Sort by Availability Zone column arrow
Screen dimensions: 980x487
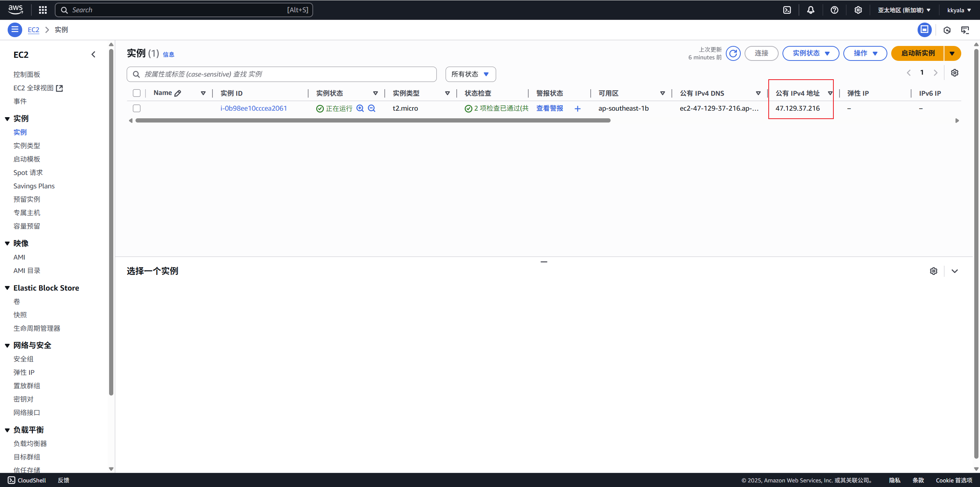coord(663,93)
